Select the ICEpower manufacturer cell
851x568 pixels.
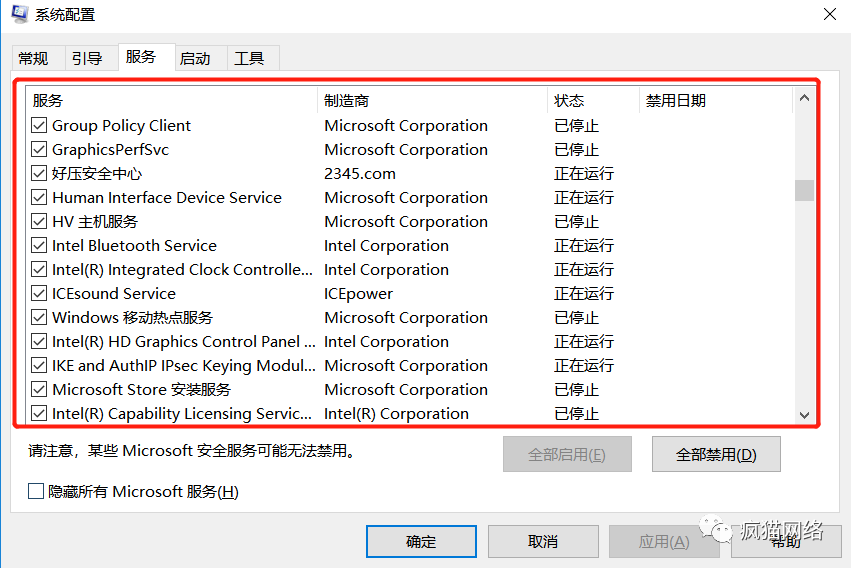tap(358, 293)
